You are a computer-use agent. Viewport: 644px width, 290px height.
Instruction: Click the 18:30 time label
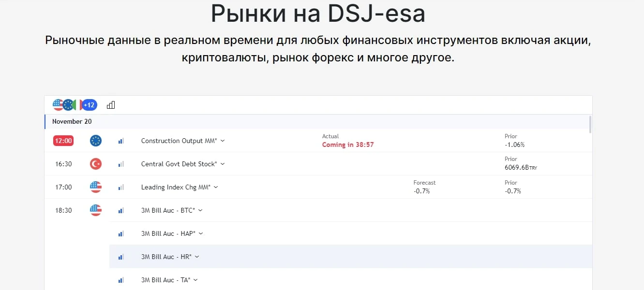point(63,210)
